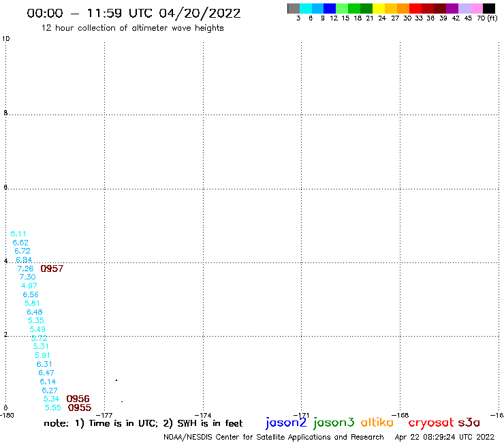Click the wave height value 6.48
Image resolution: width=504 pixels, height=443 pixels.
pos(34,312)
